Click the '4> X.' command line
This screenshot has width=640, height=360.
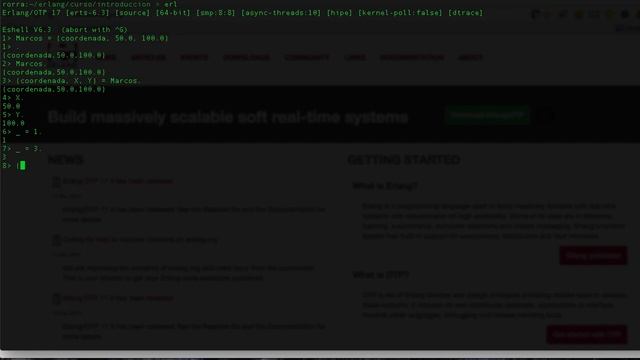(x=13, y=98)
